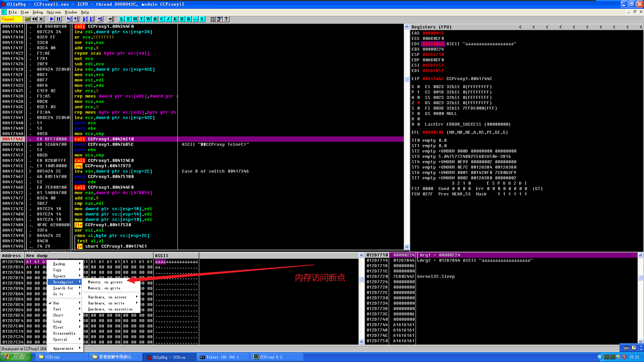Open Appearance options color-grid icon
Image resolution: width=644 pixels, height=362 pixels.
[x=220, y=19]
